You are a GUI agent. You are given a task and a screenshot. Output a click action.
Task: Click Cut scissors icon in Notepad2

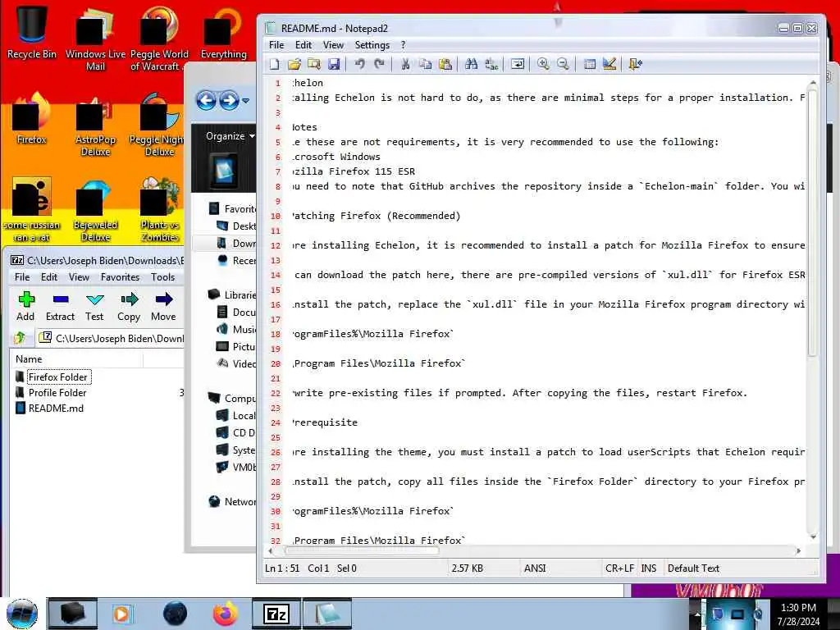click(405, 64)
